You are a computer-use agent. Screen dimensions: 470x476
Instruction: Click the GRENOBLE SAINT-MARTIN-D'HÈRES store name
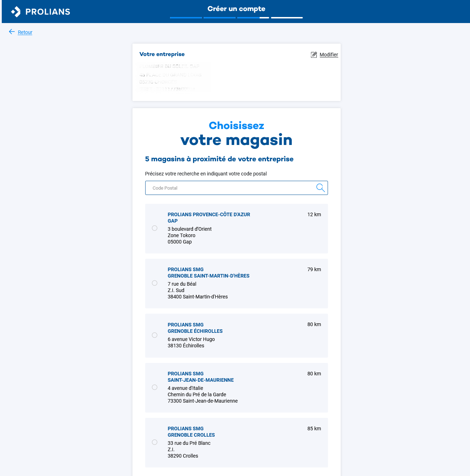209,276
